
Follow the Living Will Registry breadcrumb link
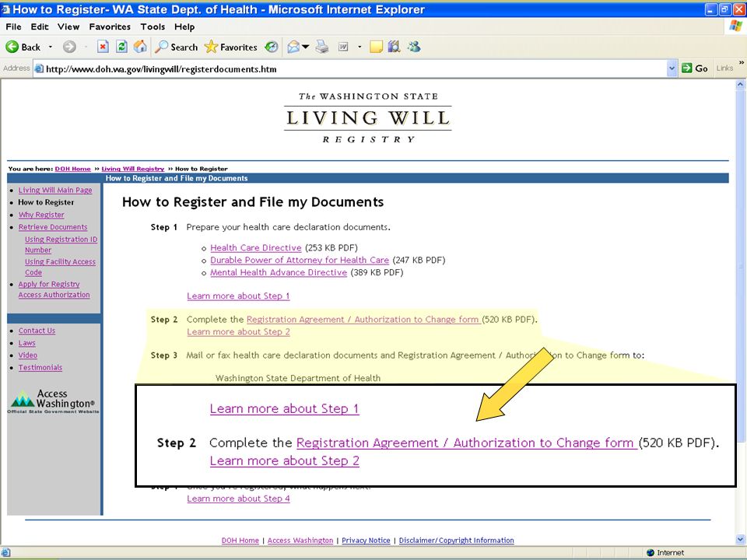(132, 169)
